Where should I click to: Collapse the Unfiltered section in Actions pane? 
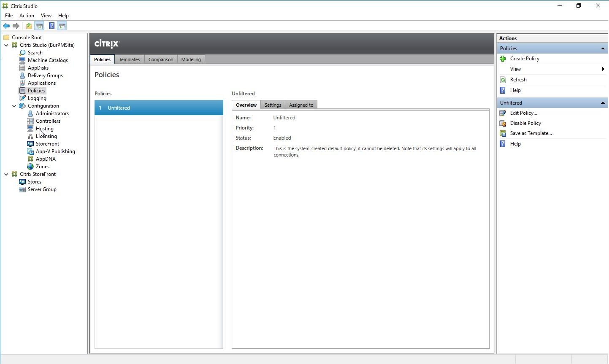603,103
